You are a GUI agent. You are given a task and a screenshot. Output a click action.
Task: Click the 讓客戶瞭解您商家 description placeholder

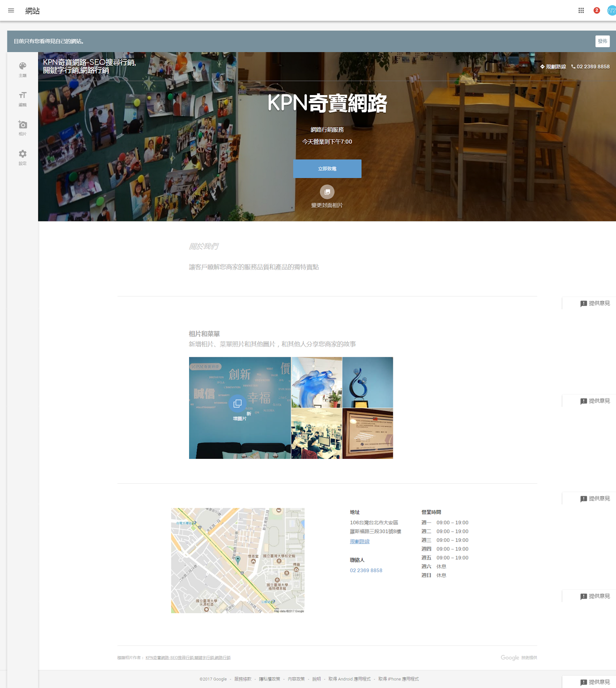coord(254,267)
